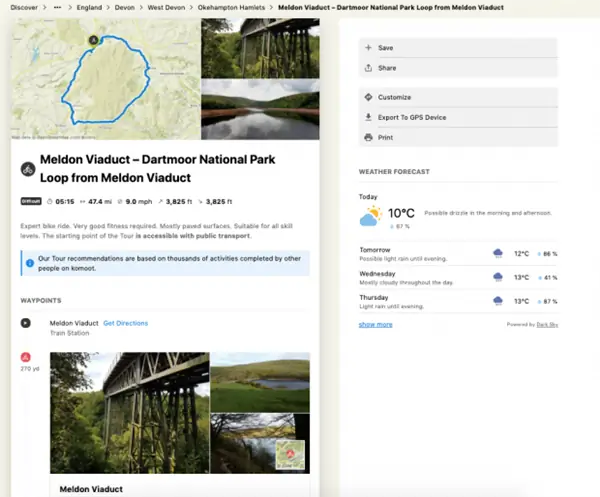The width and height of the screenshot is (600, 497).
Task: Go to Devon in the breadcrumb
Action: [x=125, y=7]
